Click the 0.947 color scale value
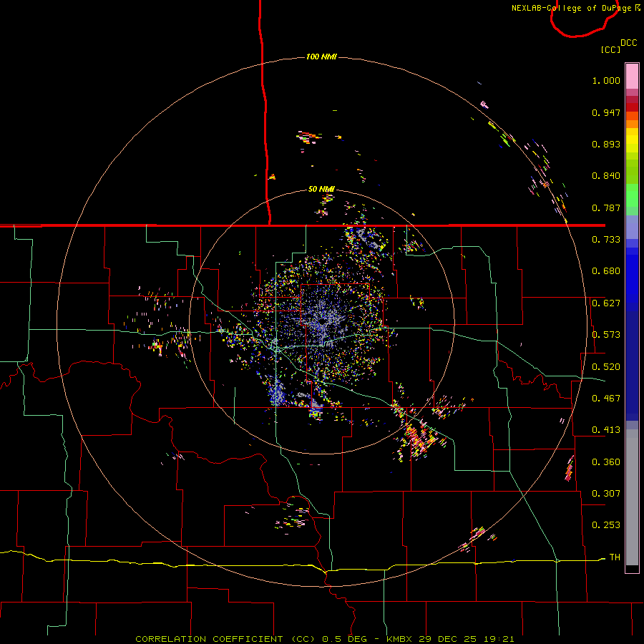Screen dimensions: 644x644 (606, 112)
